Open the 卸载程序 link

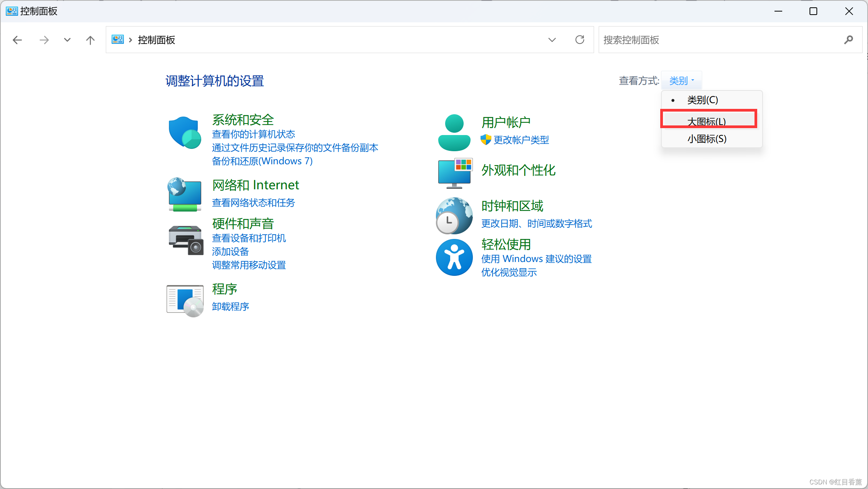[x=230, y=307]
